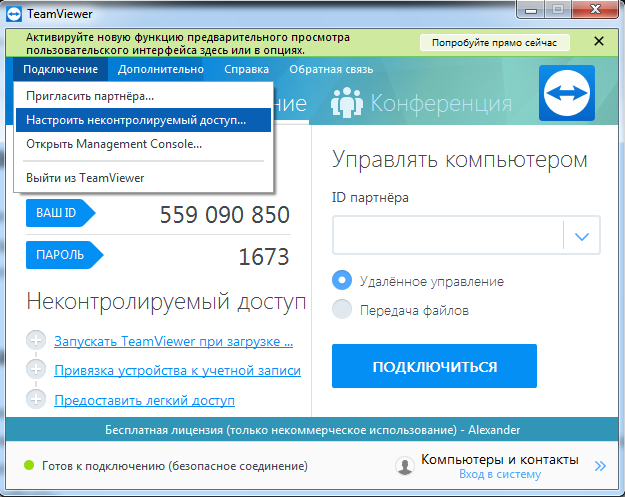625x497 pixels.
Task: Choose Открыть Management Console entry
Action: coord(143,144)
